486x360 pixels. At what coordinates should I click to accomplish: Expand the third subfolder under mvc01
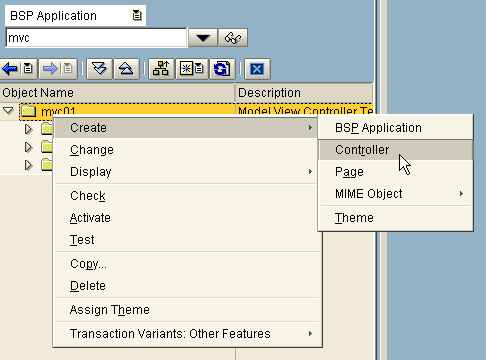29,165
